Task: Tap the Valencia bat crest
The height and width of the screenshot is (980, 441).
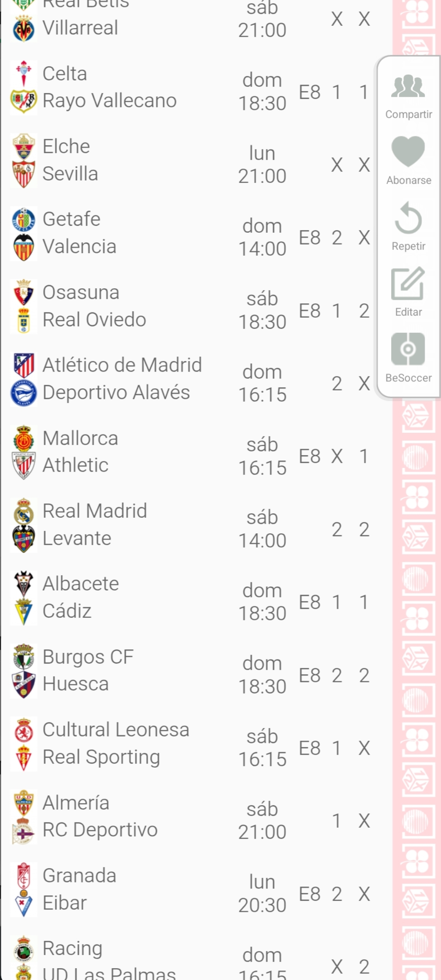Action: [x=24, y=247]
